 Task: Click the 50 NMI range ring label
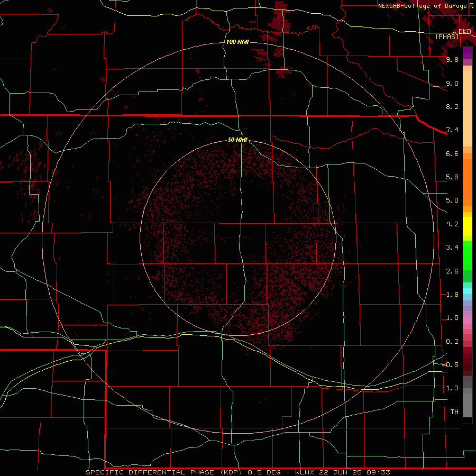coord(237,140)
